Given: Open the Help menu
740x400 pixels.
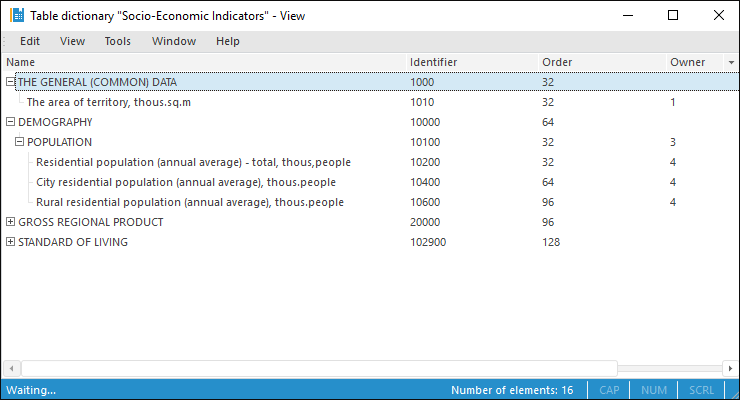Looking at the screenshot, I should [x=228, y=41].
